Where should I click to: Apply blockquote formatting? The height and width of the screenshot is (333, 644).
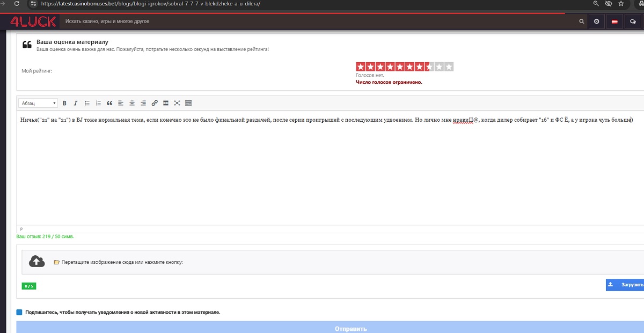[109, 103]
